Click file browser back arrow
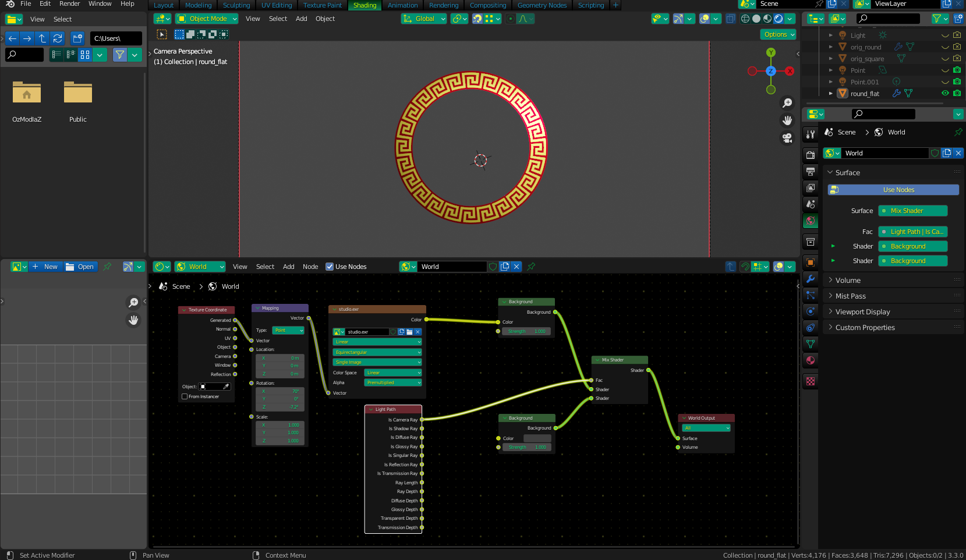Image resolution: width=966 pixels, height=560 pixels. 12,38
